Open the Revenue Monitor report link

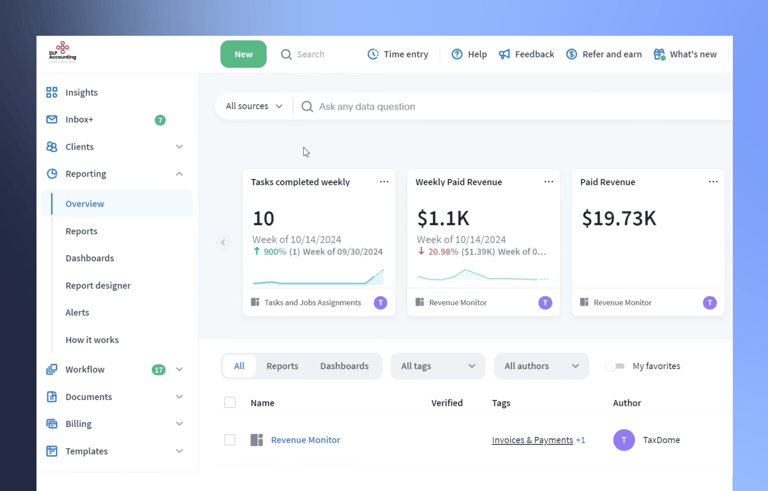305,440
